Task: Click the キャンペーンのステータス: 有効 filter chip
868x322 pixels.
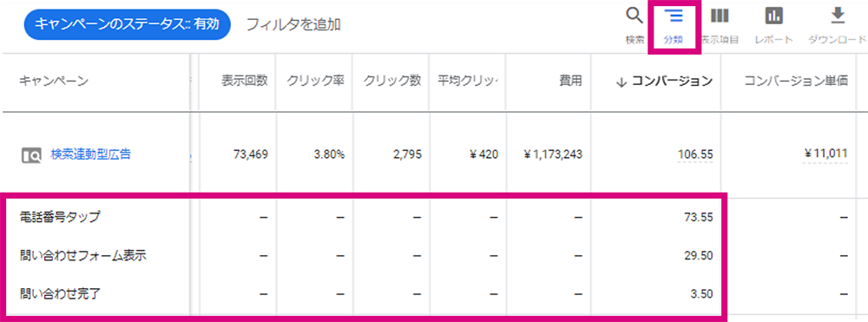Action: [x=127, y=24]
